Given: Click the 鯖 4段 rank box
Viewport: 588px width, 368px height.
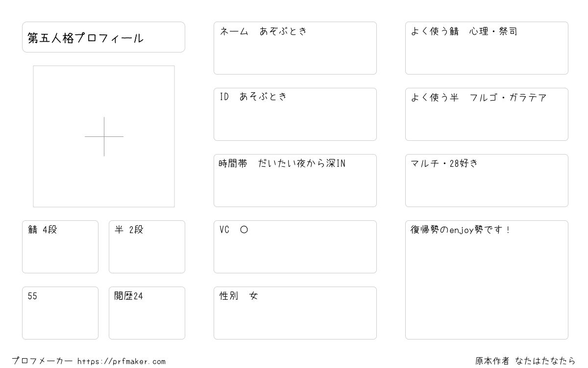Looking at the screenshot, I should 60,247.
